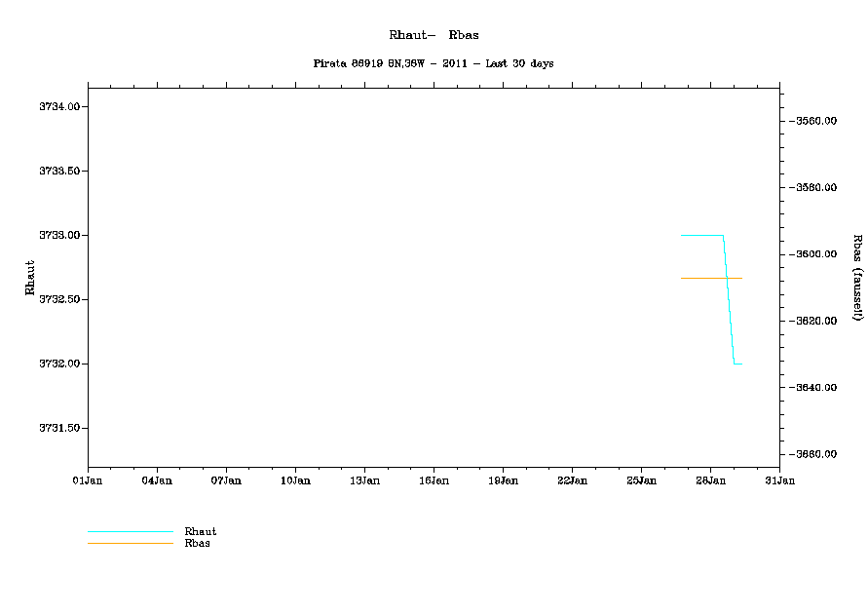Select the Rhaut legend text entry
Image resolution: width=868 pixels, height=614 pixels.
click(x=200, y=531)
